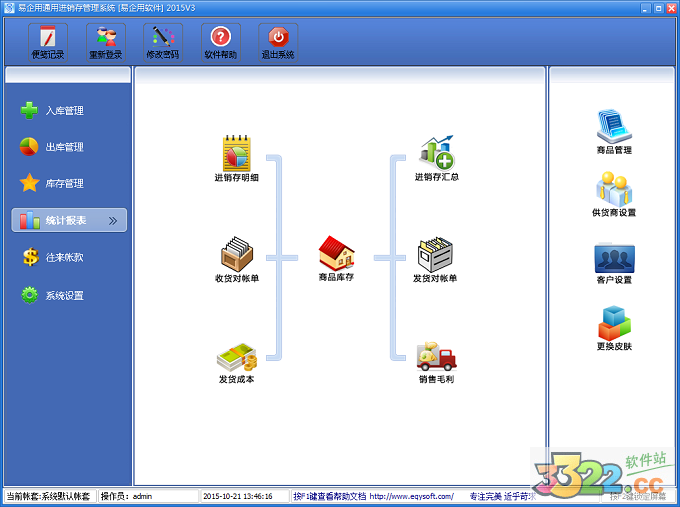The width and height of the screenshot is (680, 507).
Task: Click the pie chart icon beside 出库管理
Action: coord(29,147)
